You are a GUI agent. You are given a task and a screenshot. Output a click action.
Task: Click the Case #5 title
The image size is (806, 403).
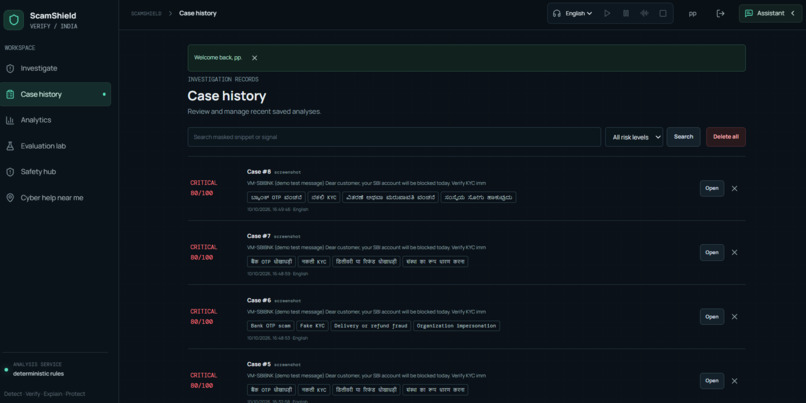click(259, 364)
